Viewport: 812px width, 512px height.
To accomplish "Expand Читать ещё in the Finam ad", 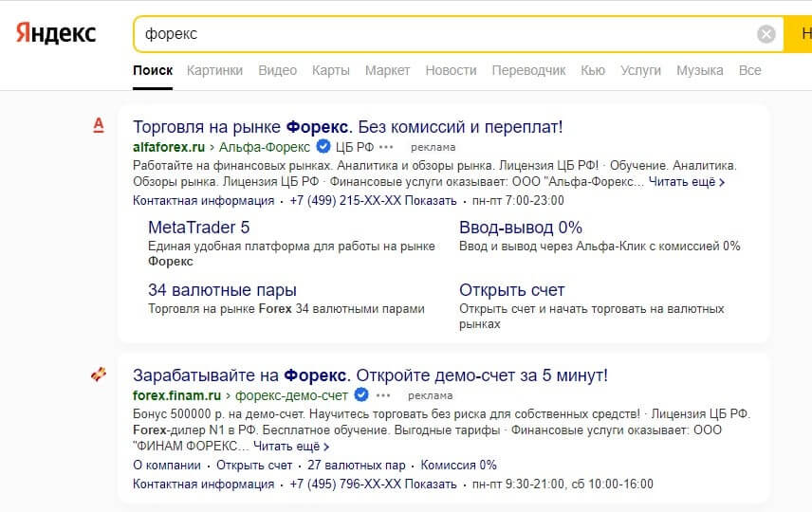I will pos(291,447).
